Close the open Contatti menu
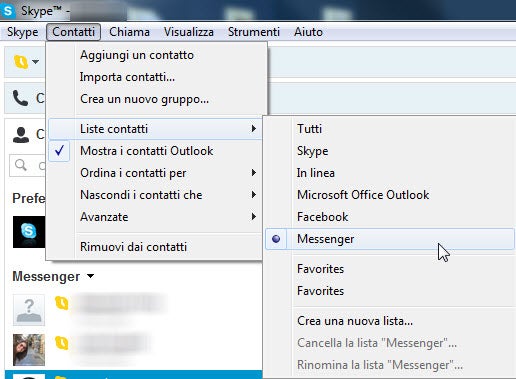The width and height of the screenshot is (516, 379). [x=73, y=32]
